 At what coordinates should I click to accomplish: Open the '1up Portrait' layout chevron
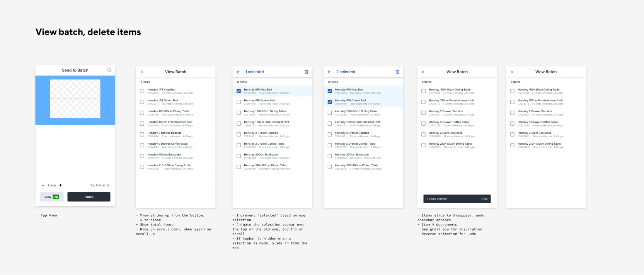coord(108,185)
